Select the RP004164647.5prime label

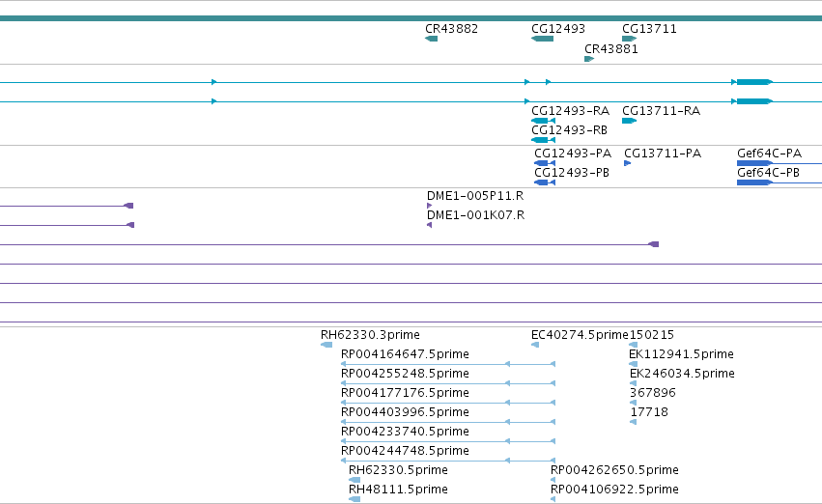click(x=405, y=354)
